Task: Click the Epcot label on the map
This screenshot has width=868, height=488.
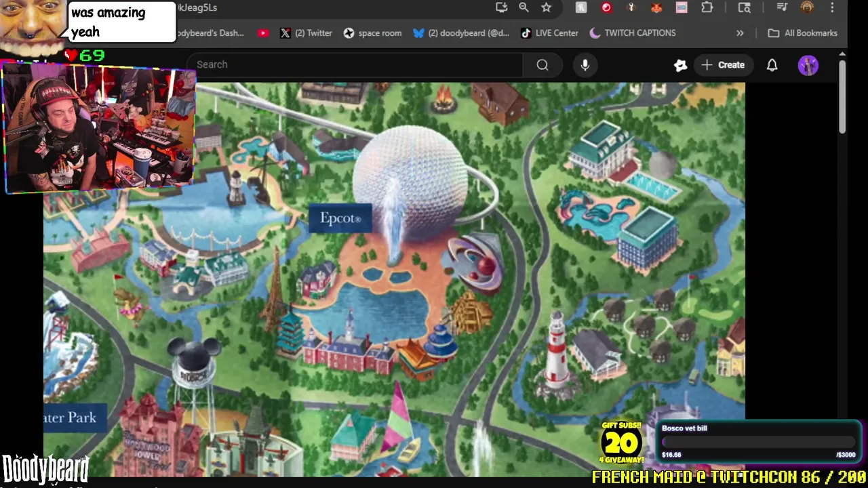Action: (x=340, y=218)
